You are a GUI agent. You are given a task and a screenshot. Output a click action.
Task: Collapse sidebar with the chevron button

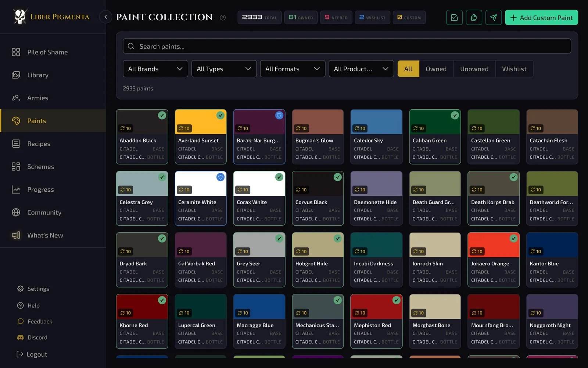(x=105, y=17)
